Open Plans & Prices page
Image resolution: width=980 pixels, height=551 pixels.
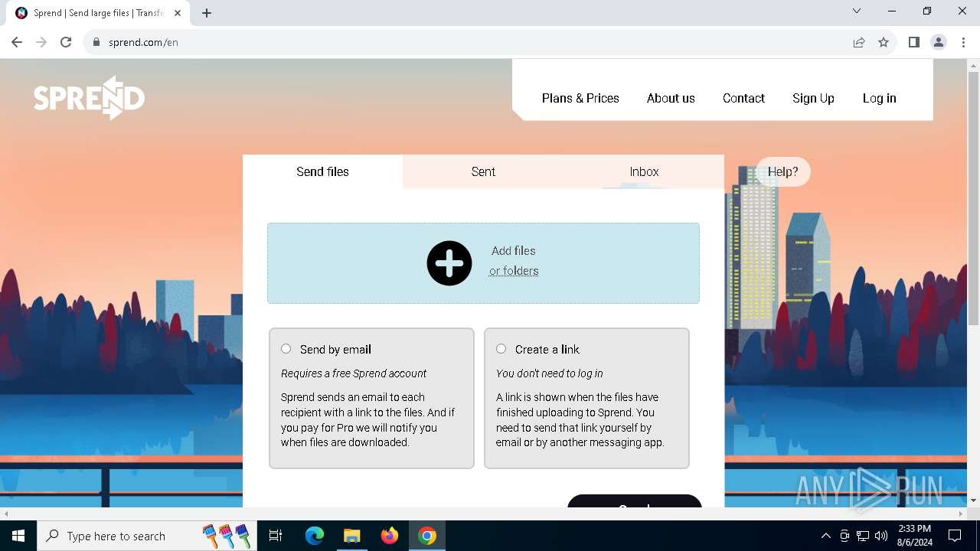580,98
